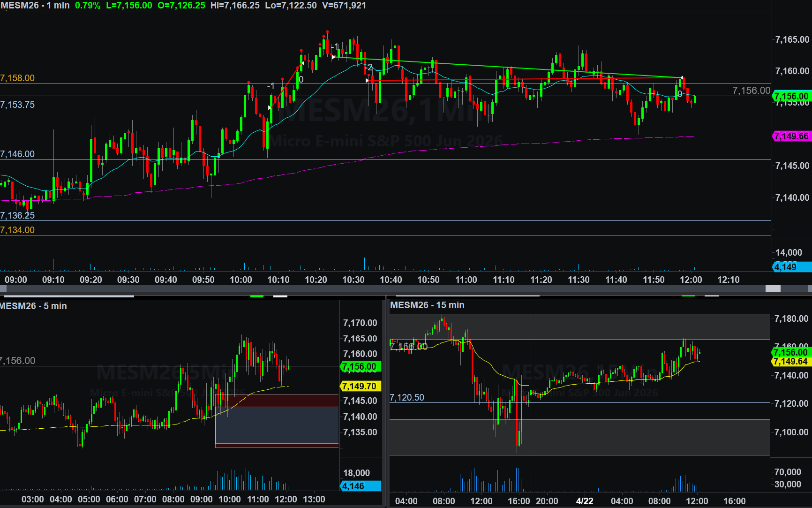Screen dimensions: 812x508
Task: Click the yellow 7,149.64 tag on 15-min chart
Action: coord(790,362)
